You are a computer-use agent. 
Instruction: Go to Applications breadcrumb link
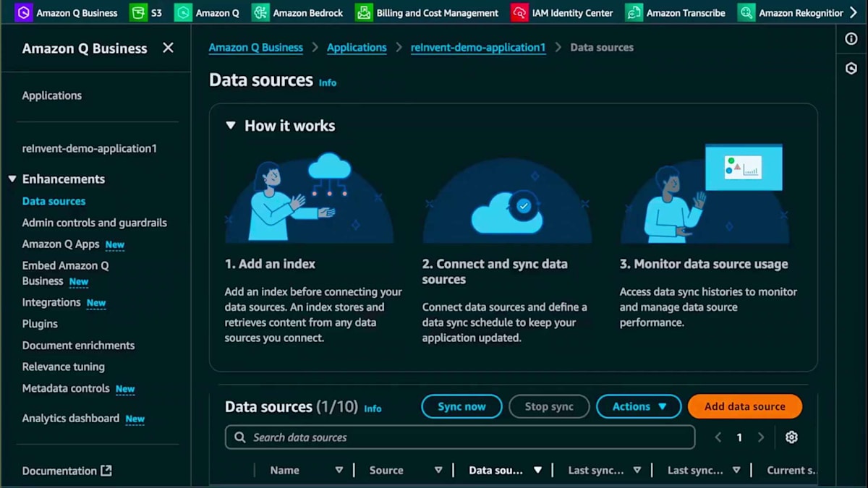click(x=357, y=47)
